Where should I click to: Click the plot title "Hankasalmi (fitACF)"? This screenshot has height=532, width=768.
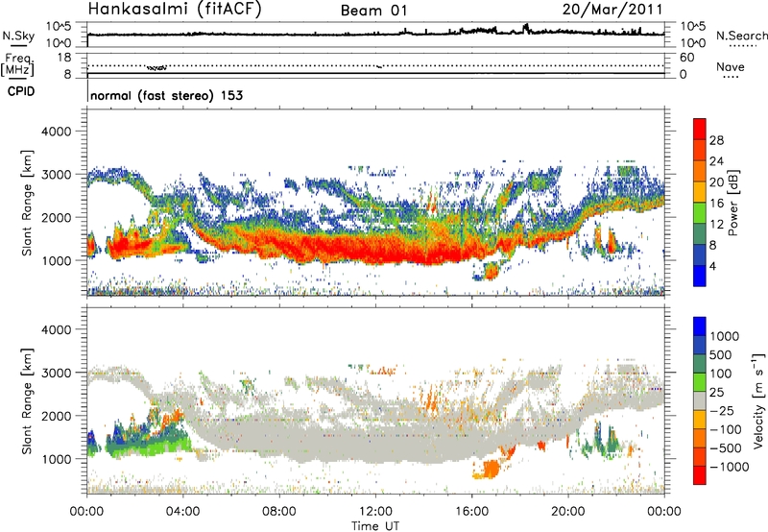click(x=175, y=10)
